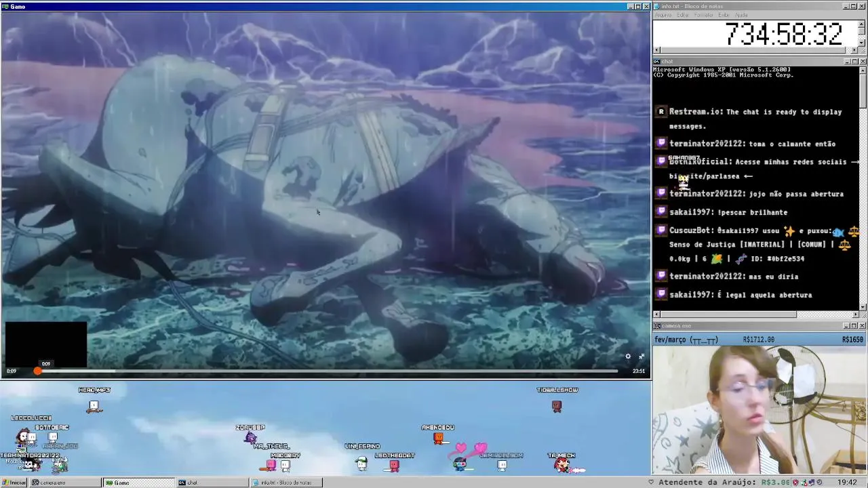The image size is (868, 488).
Task: Click Twitch icon beside BotnikOficial message
Action: click(661, 161)
